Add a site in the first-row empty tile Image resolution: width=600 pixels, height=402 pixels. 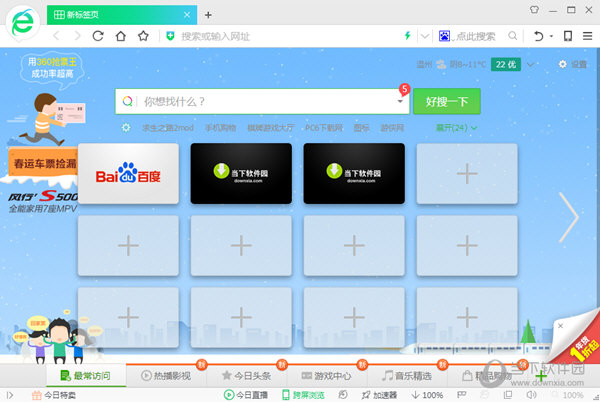coord(467,174)
